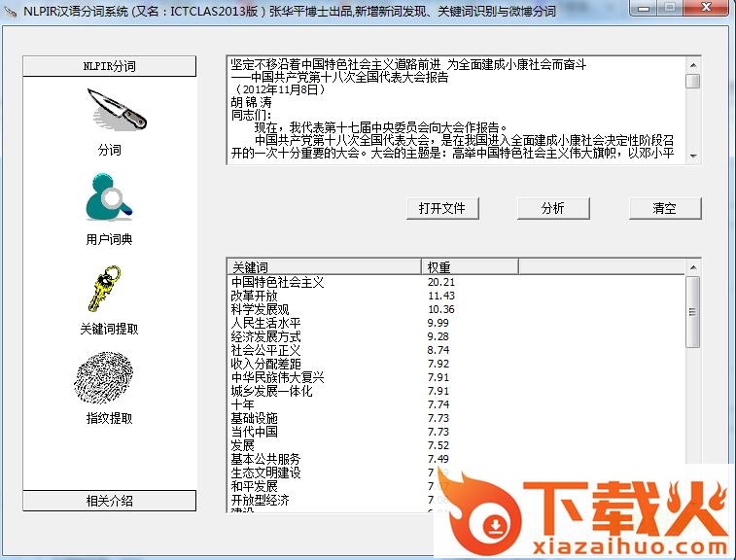Click the weight value 7.92
This screenshot has width=736, height=560.
(438, 364)
